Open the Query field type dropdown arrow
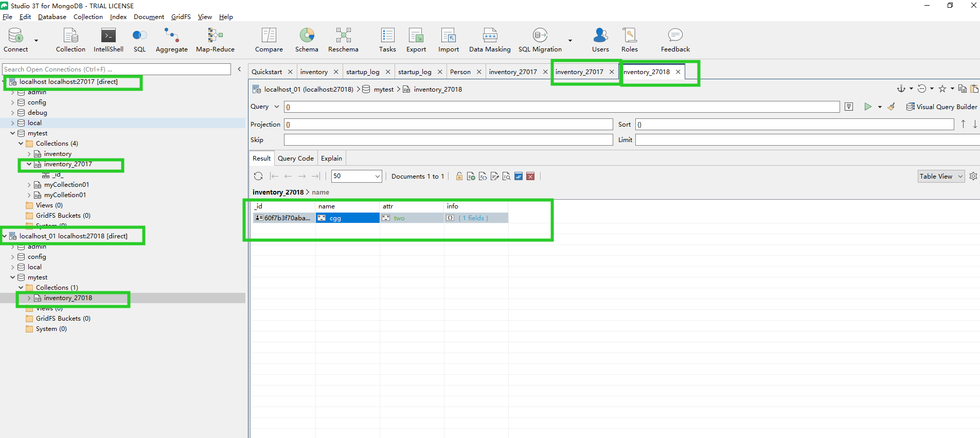 click(276, 107)
